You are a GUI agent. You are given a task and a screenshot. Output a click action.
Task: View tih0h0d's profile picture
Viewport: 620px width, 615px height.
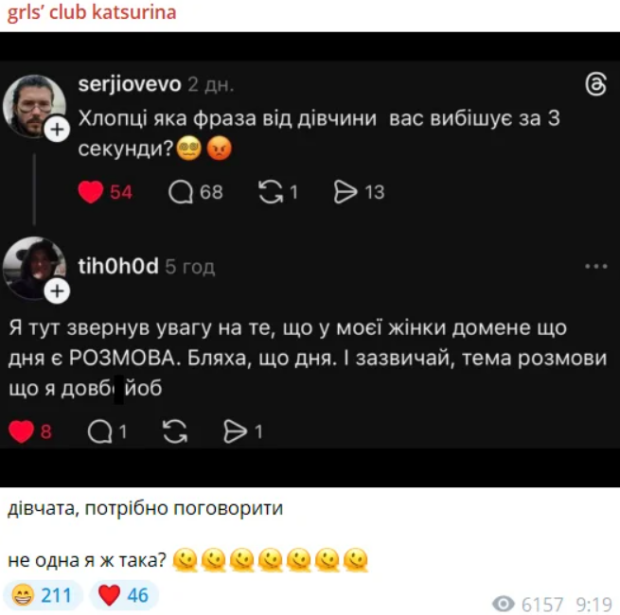[x=34, y=268]
